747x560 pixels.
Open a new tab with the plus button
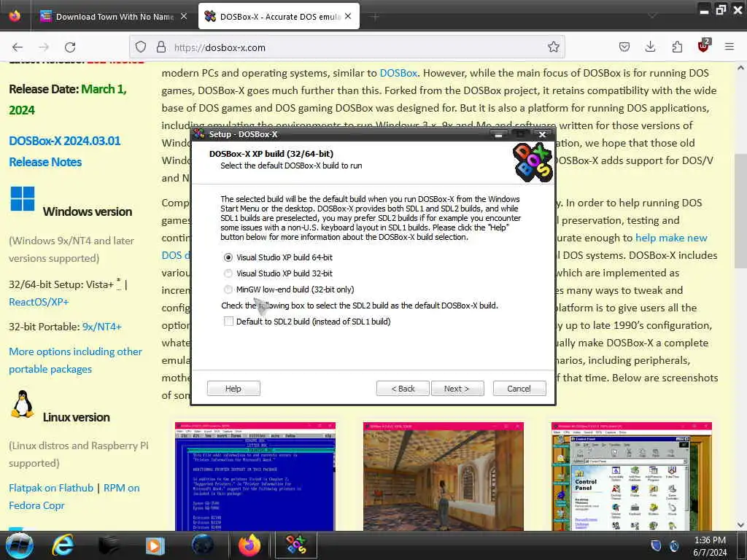[x=376, y=17]
